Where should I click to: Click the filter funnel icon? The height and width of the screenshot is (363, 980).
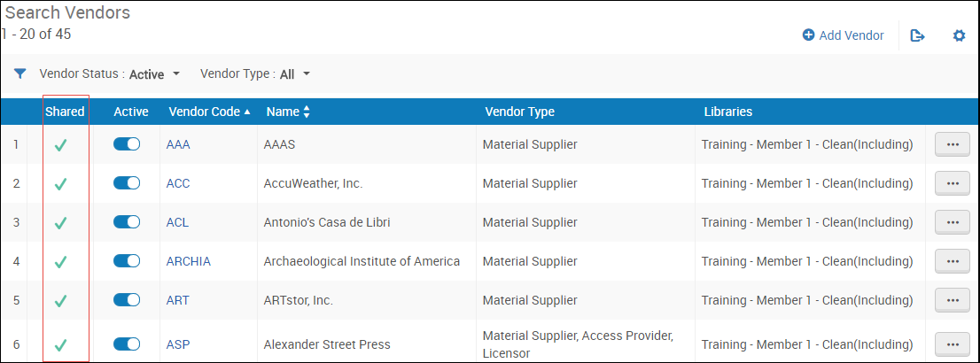19,74
